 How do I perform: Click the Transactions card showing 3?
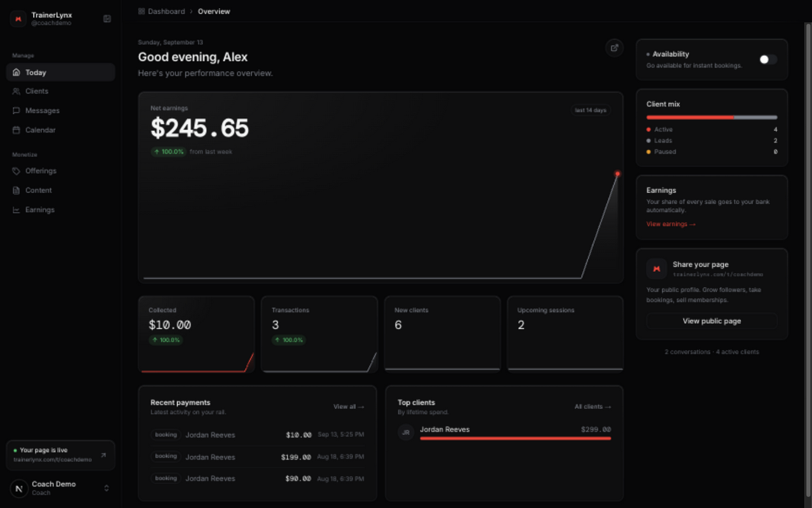coord(319,334)
